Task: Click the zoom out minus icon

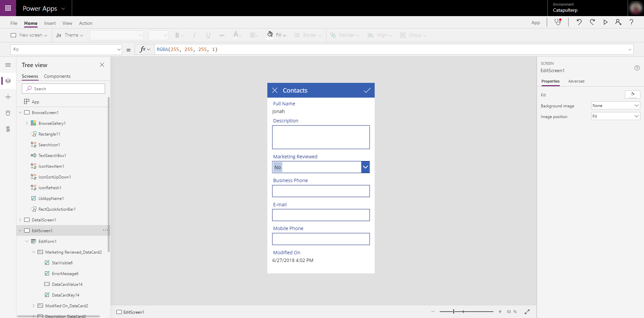Action: [433, 312]
